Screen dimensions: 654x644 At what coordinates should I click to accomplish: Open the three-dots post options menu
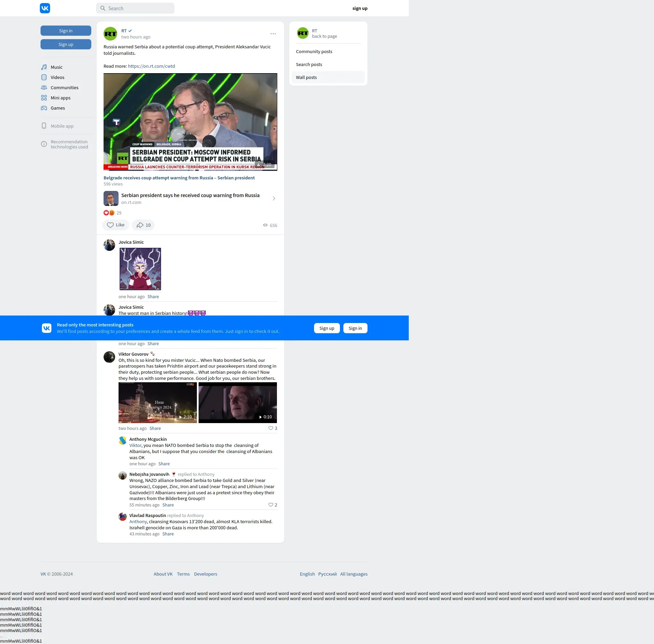coord(273,34)
